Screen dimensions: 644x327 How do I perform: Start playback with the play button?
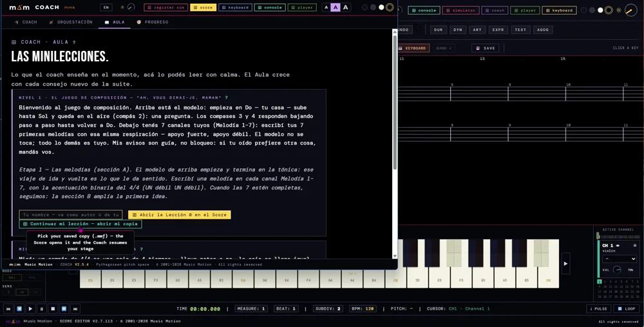click(30, 308)
